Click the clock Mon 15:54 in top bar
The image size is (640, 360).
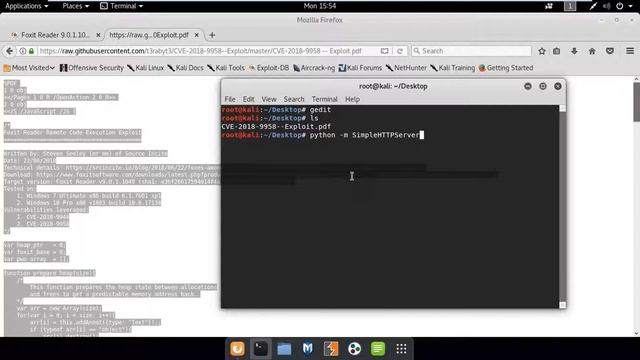320,6
